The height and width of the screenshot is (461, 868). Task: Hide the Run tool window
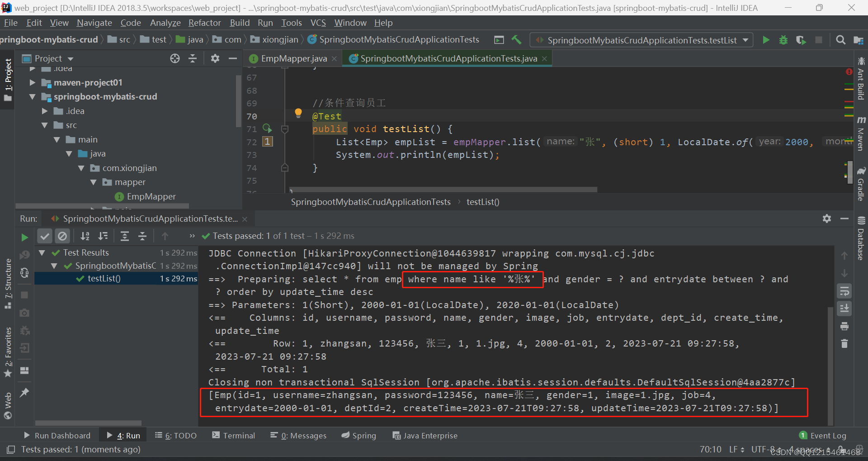pyautogui.click(x=844, y=219)
